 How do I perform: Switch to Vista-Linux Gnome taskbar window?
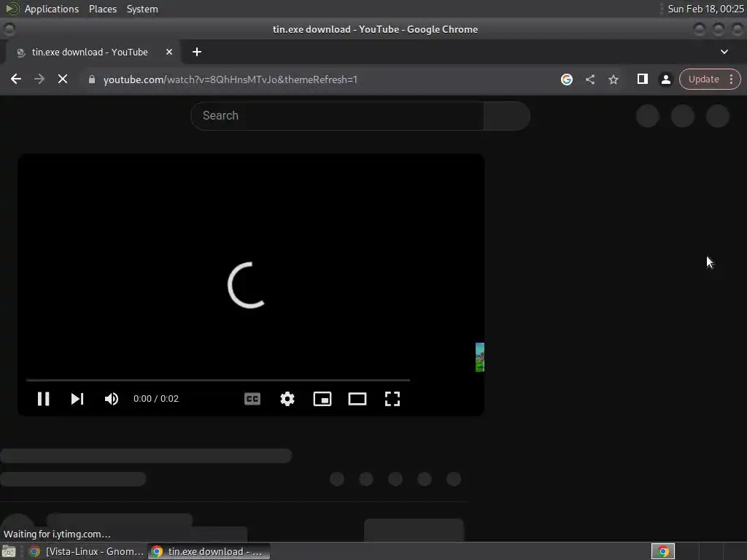click(x=86, y=551)
